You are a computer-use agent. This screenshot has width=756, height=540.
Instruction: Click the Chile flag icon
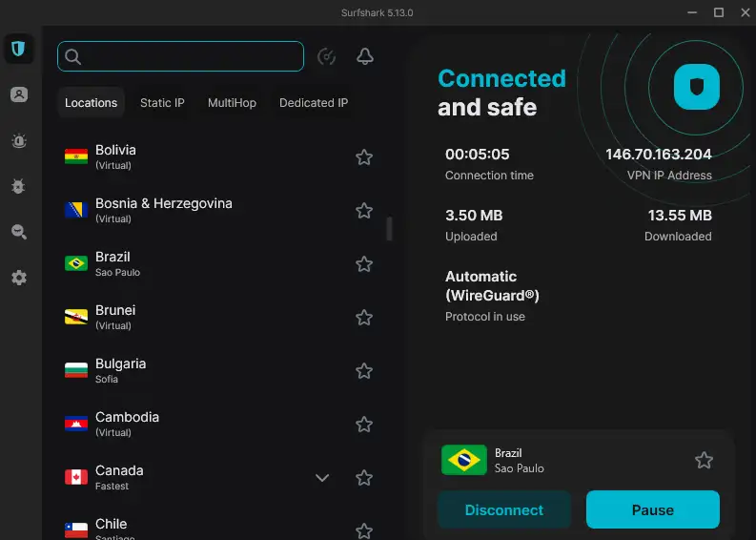(x=76, y=530)
